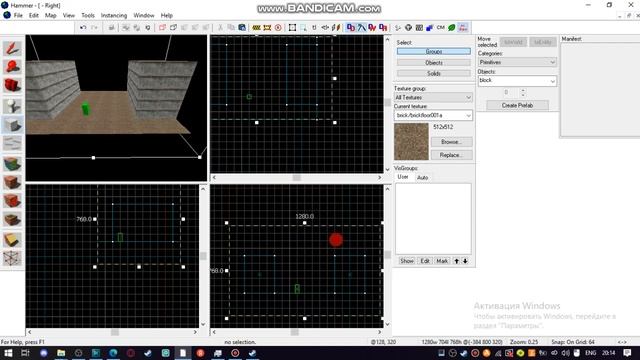Viewport: 640px width, 360px height.
Task: Select the gray cube Block tool
Action: point(12,125)
